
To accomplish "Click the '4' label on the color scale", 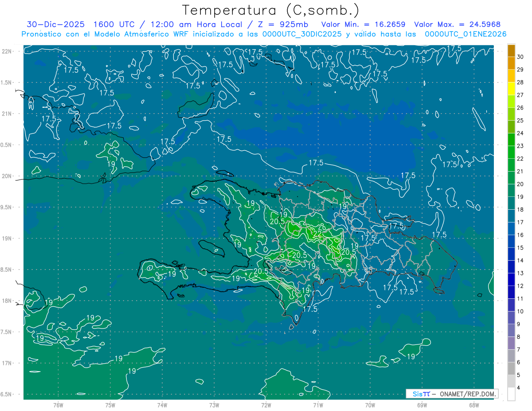I will [519, 388].
